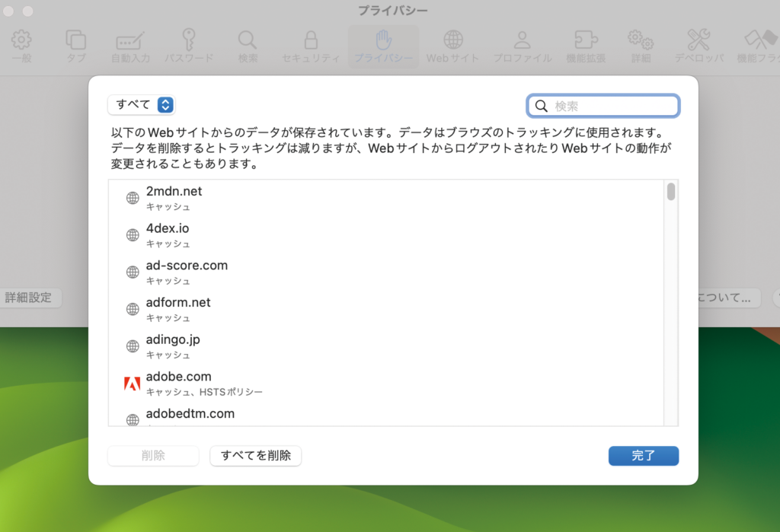The width and height of the screenshot is (780, 532).
Task: Click the 完了 (Done) button
Action: (x=643, y=455)
